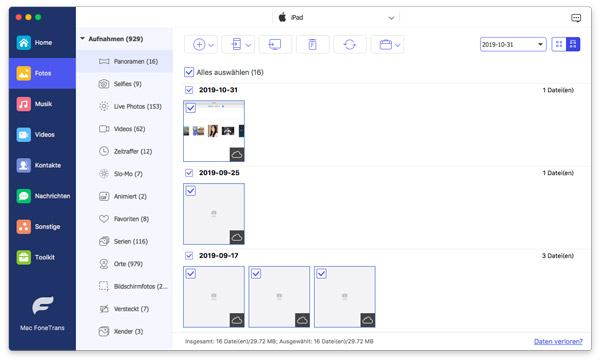Click the Selfies camera icon
600x361 pixels.
[104, 84]
